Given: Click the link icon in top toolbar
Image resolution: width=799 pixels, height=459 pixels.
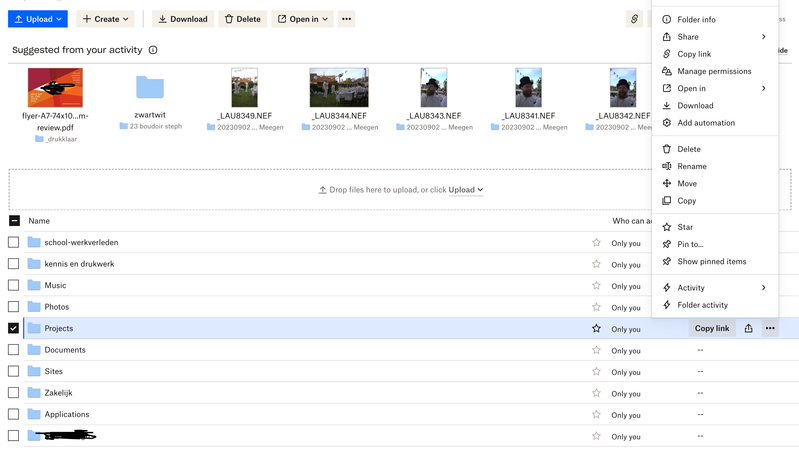Looking at the screenshot, I should pos(634,19).
